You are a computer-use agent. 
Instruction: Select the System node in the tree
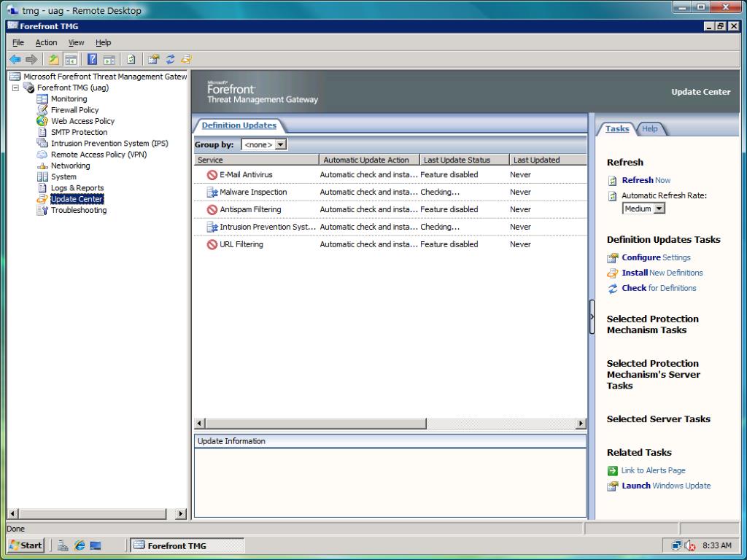point(63,176)
